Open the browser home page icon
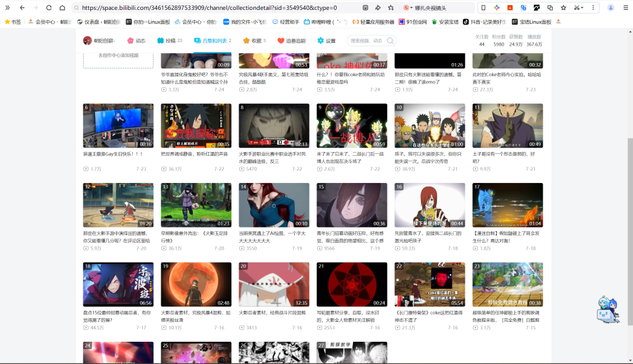 tap(62, 7)
